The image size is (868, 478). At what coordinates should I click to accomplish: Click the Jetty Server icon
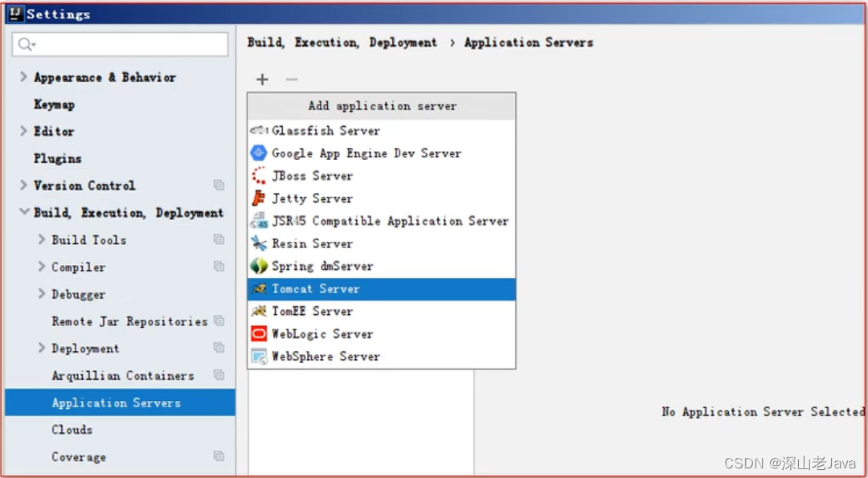[259, 198]
